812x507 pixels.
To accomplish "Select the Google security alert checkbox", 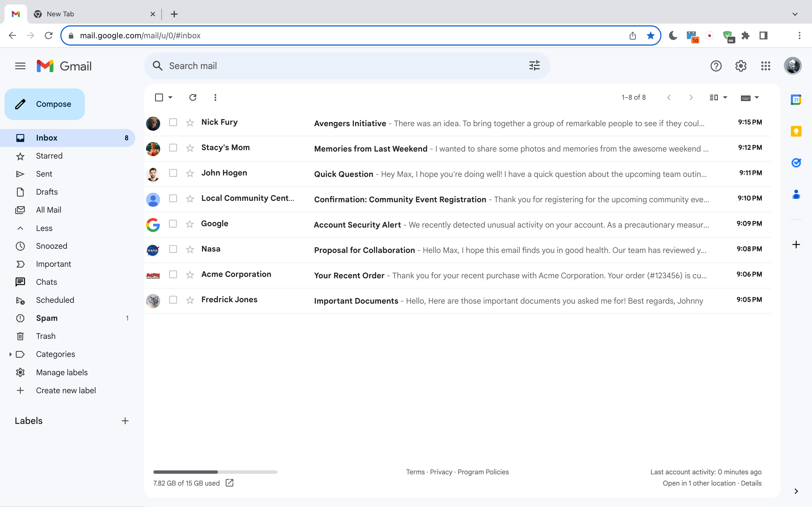I will pyautogui.click(x=173, y=224).
